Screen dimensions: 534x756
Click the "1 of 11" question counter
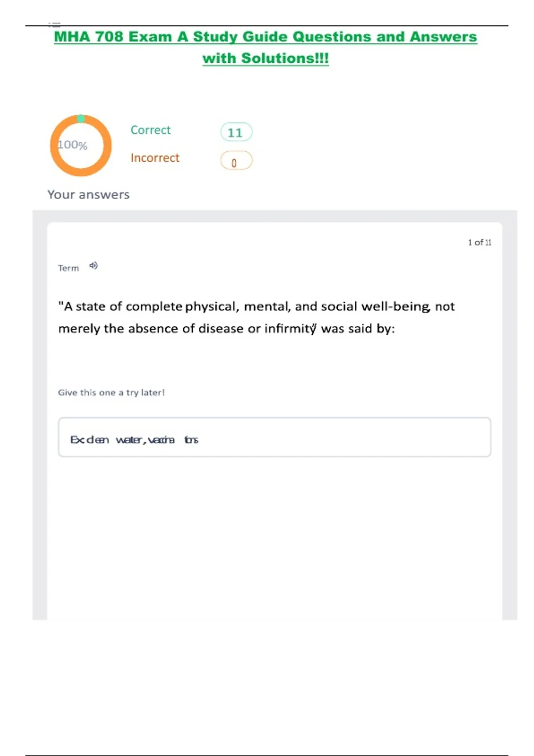coord(479,242)
